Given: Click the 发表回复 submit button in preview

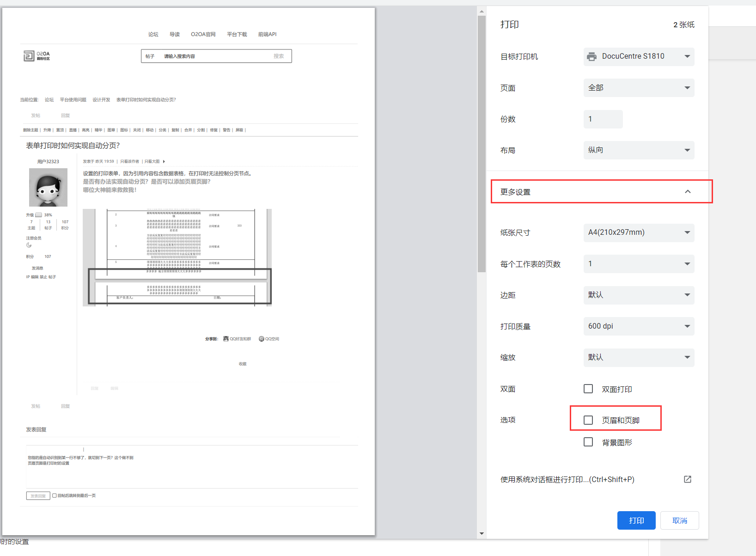Looking at the screenshot, I should pos(38,496).
